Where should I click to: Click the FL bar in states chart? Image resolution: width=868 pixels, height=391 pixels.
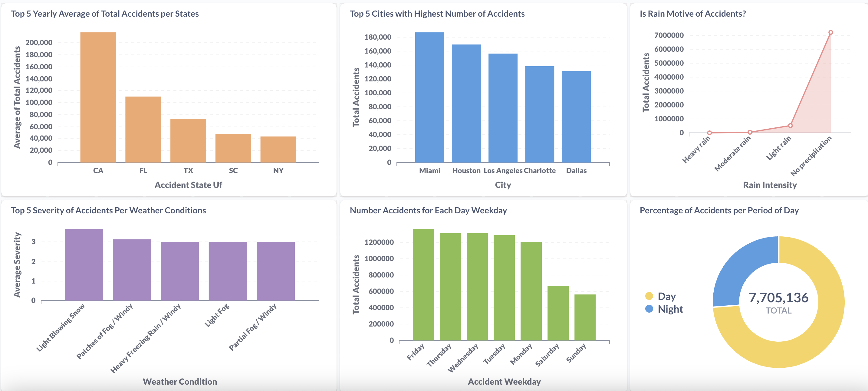pyautogui.click(x=143, y=130)
